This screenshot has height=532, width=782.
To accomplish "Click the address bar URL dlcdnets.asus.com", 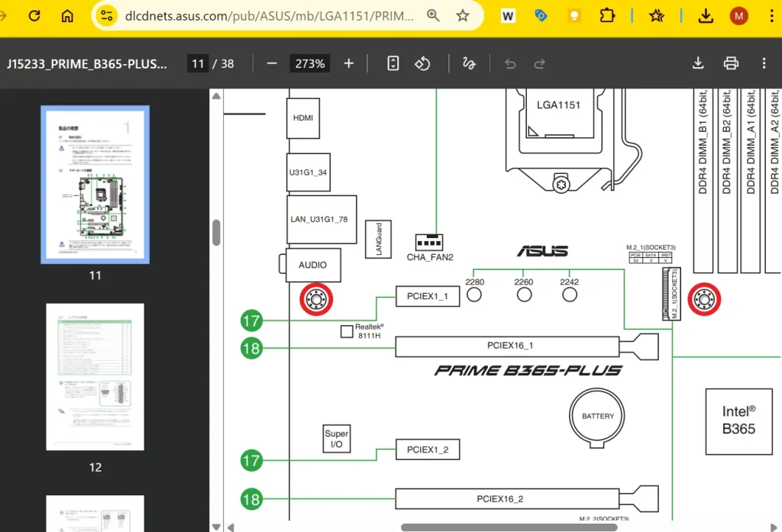I will (x=269, y=16).
